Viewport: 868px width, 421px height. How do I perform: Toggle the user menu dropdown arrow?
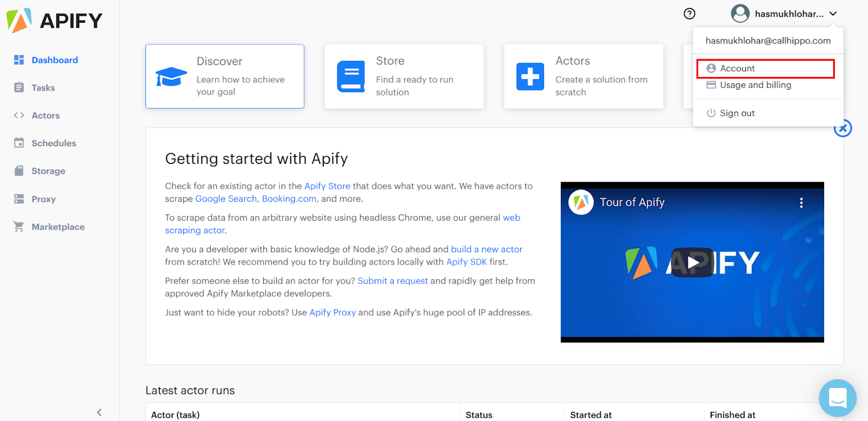click(833, 14)
